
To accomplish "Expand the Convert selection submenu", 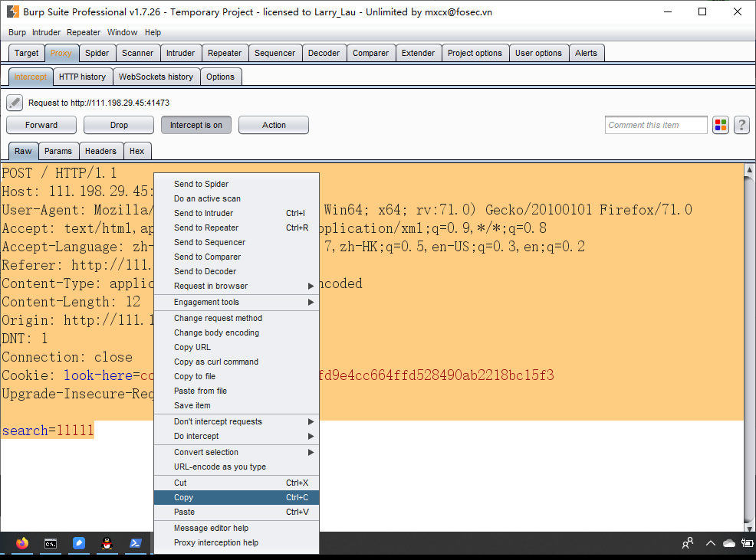I will pyautogui.click(x=236, y=452).
